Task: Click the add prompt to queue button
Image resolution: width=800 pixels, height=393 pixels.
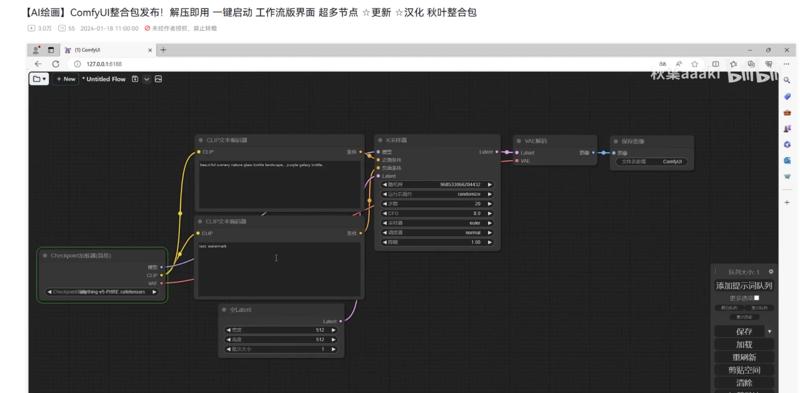Action: click(744, 286)
